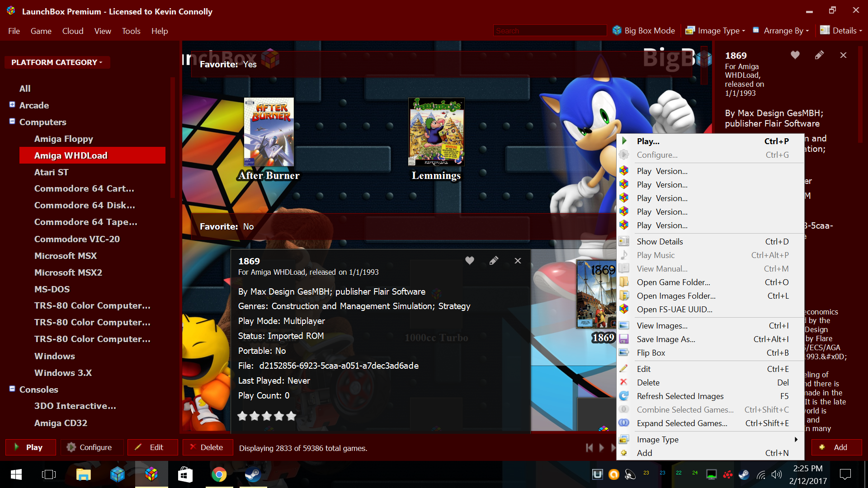Select the Commodore VIC-20 platform
Viewport: 868px width, 488px height.
77,239
